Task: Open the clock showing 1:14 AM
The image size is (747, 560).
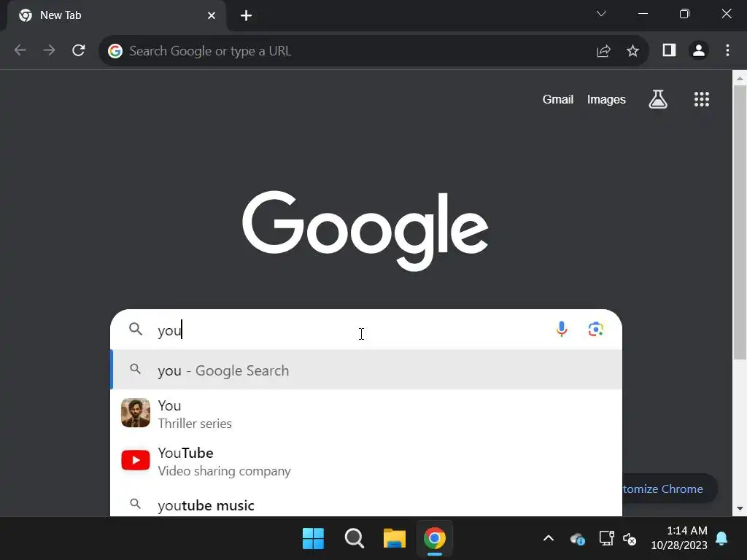Action: click(679, 537)
